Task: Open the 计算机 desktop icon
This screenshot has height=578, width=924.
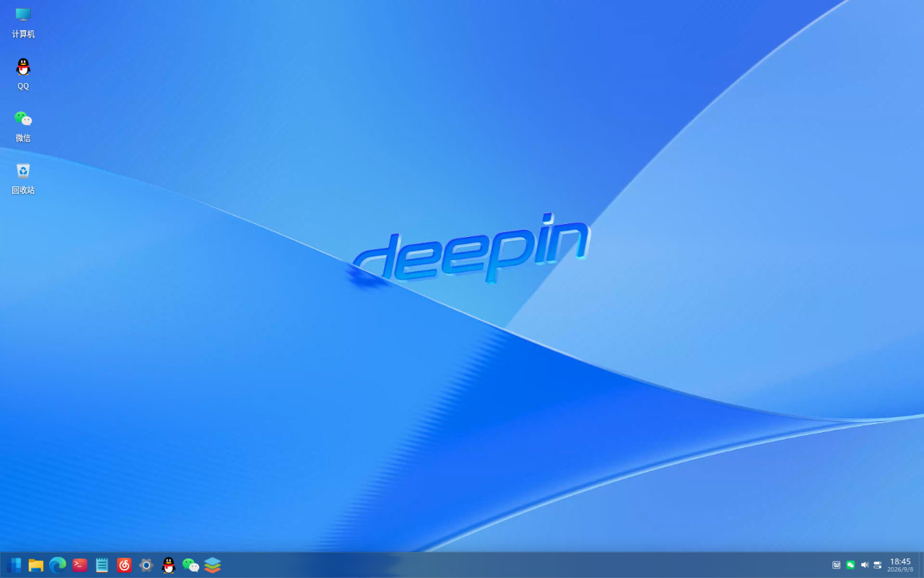Action: (23, 22)
